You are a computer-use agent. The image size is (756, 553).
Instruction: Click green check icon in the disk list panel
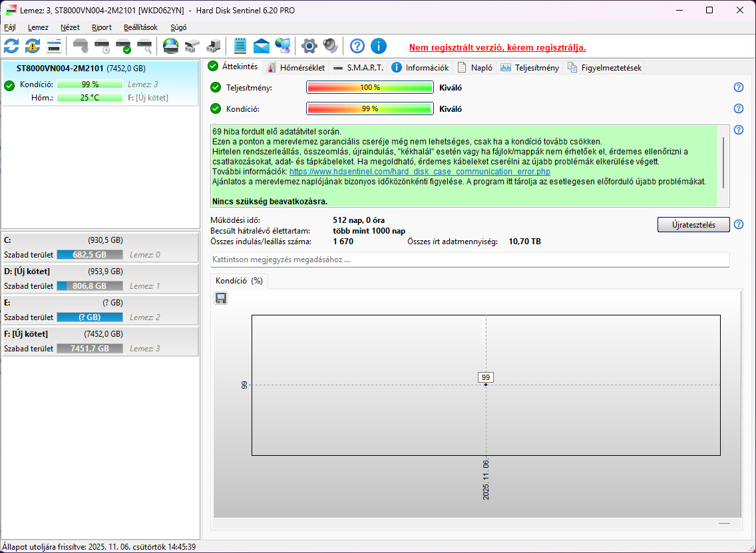tap(9, 87)
